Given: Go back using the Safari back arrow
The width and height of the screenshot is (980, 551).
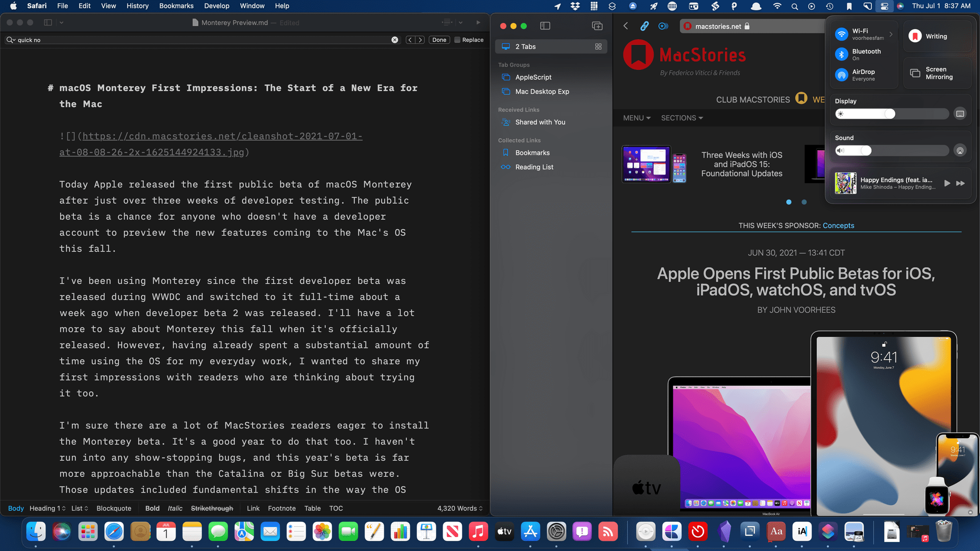Looking at the screenshot, I should [x=625, y=26].
